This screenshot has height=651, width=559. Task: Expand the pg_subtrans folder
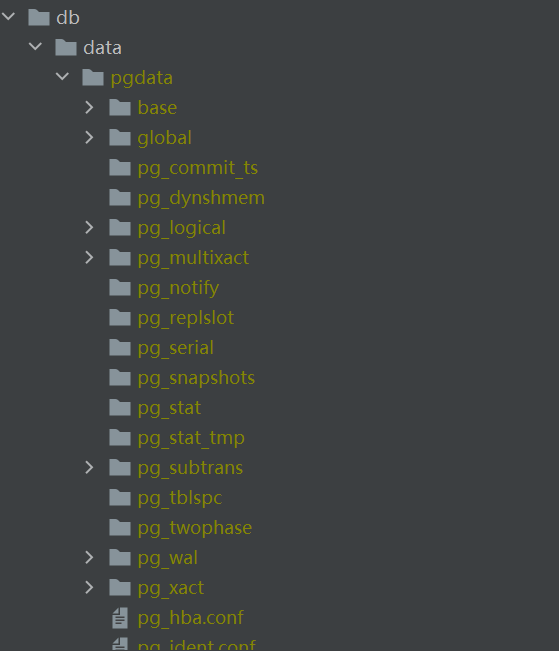[x=89, y=467]
